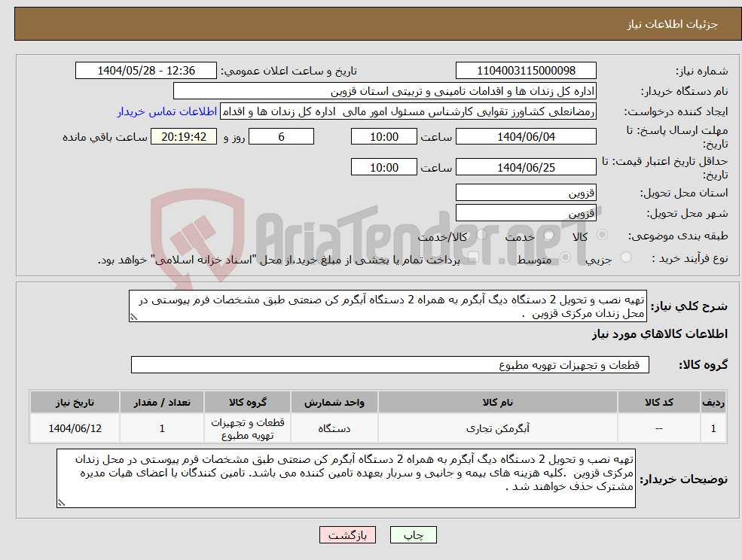Screen dimensions: 742x560
Task: Click the price validity time field
Action: (383, 167)
